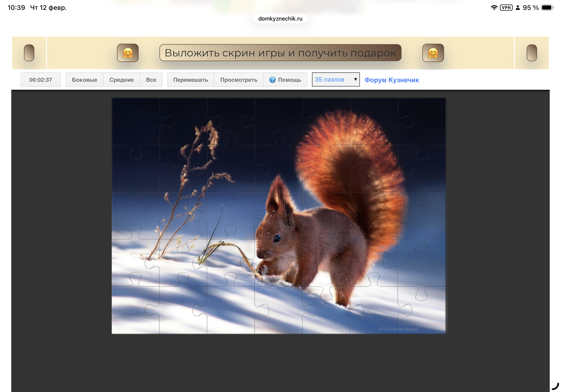Click the right hugging emoji button
Viewport: 561px width, 392px height.
[433, 53]
